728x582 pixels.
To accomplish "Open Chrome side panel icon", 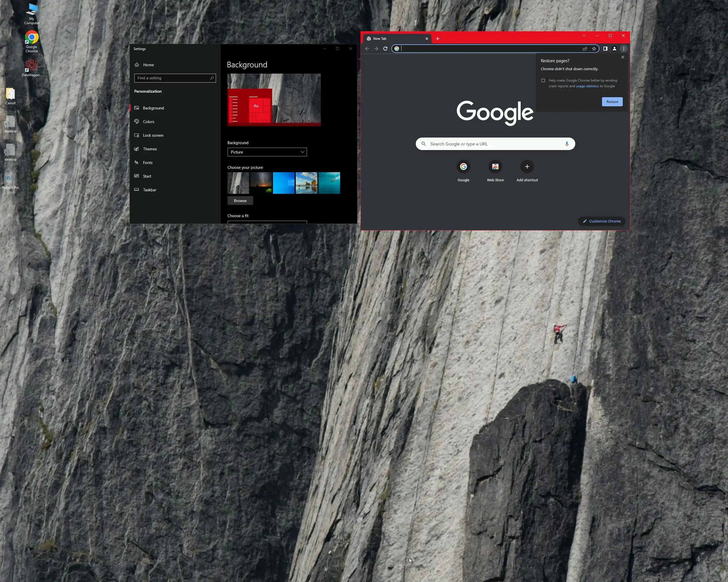I will 605,49.
